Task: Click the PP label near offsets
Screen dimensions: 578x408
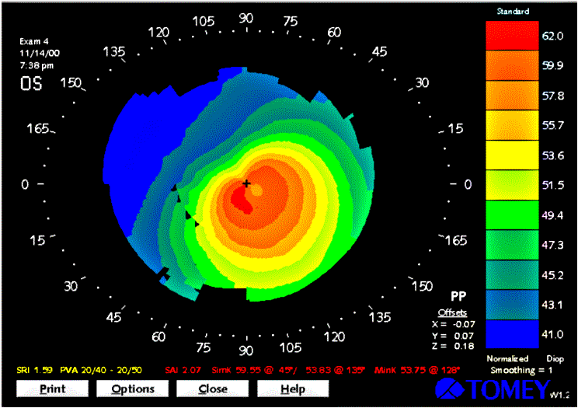Action: coord(458,296)
